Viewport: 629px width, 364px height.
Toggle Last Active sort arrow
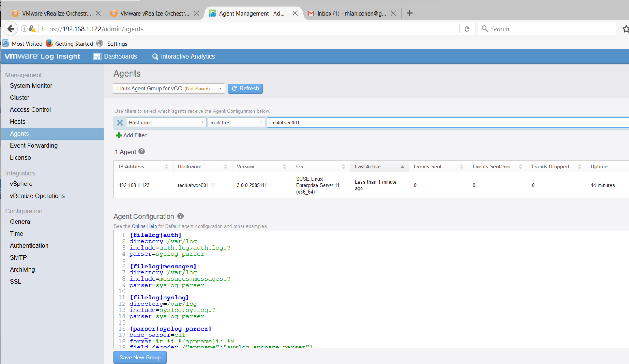point(402,166)
